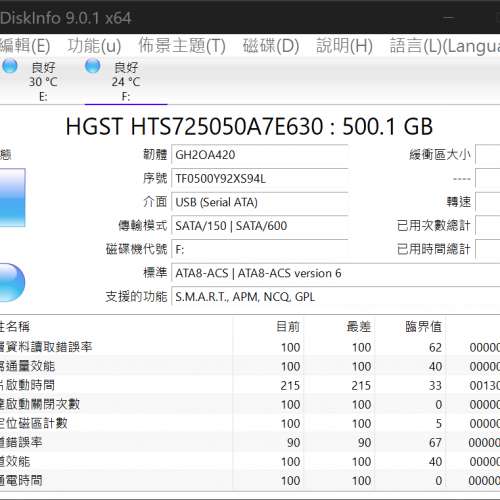This screenshot has width=500, height=500.
Task: Click current value 215
Action: [290, 386]
